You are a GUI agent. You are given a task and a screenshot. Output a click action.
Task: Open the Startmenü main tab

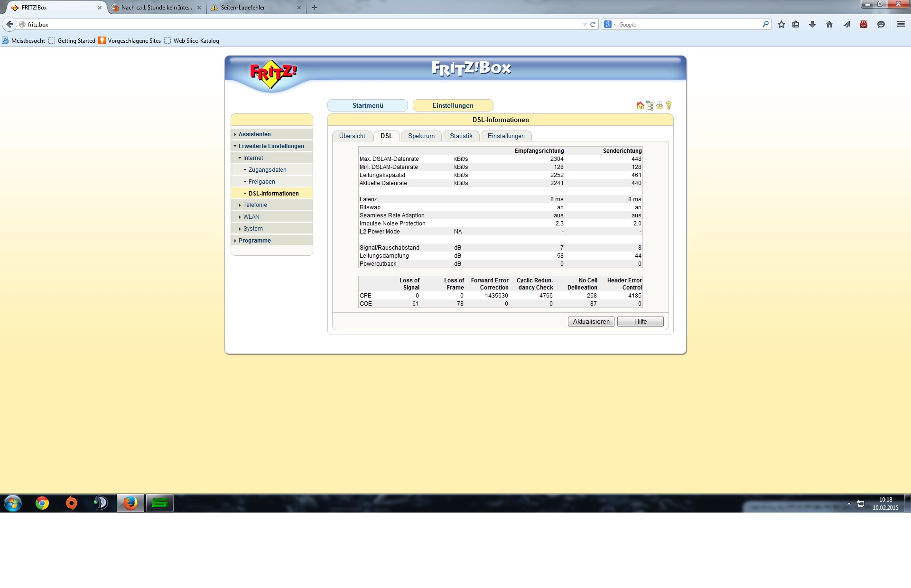tap(367, 105)
